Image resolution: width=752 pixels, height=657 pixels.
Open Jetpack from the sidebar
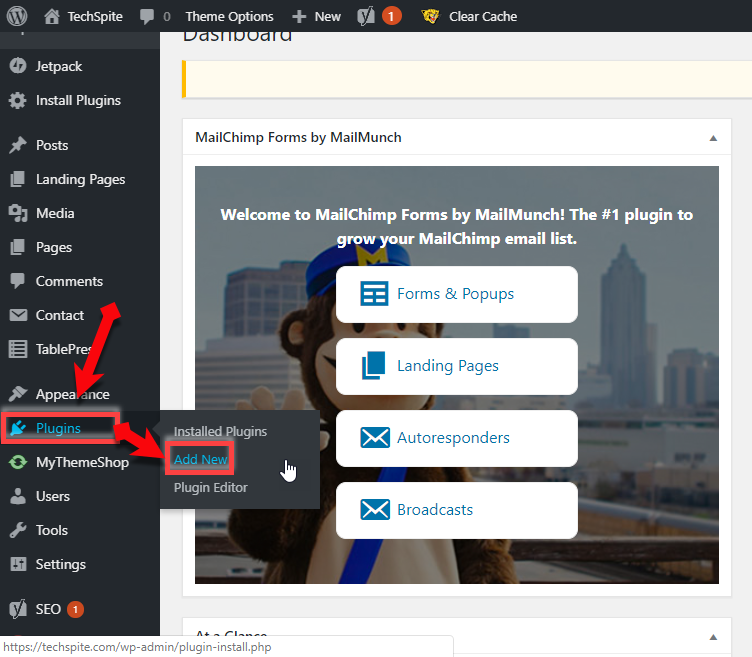[x=59, y=66]
